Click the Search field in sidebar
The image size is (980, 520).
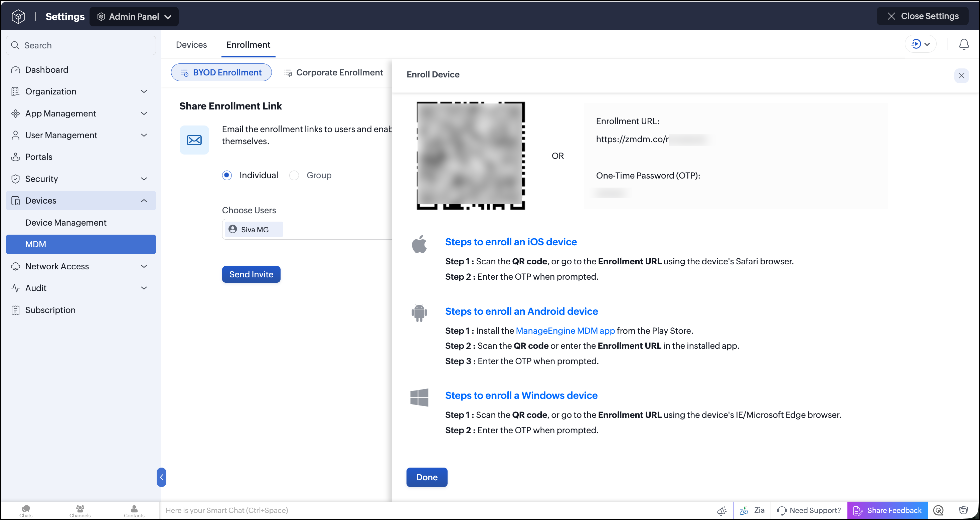[x=81, y=45]
